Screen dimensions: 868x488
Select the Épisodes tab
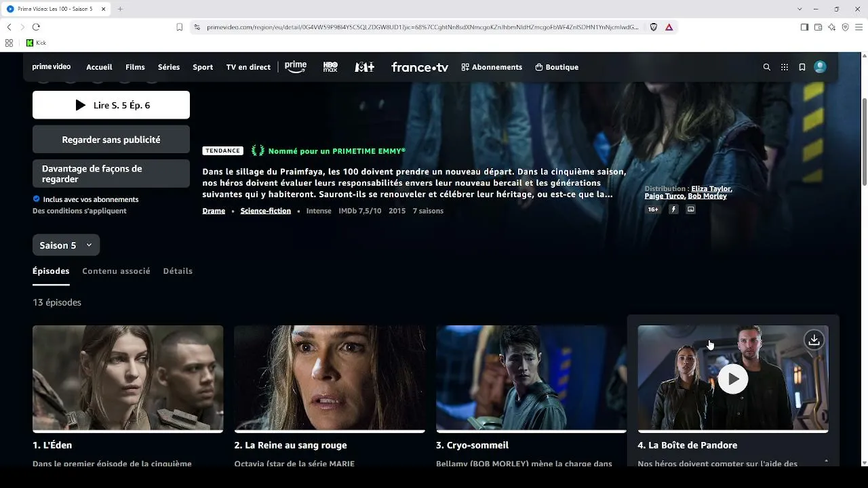click(x=51, y=271)
